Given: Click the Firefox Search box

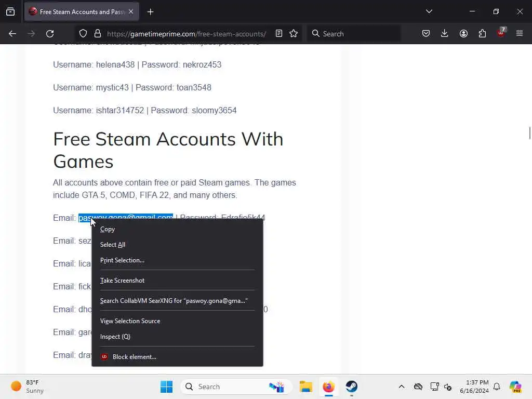Looking at the screenshot, I should click(353, 34).
